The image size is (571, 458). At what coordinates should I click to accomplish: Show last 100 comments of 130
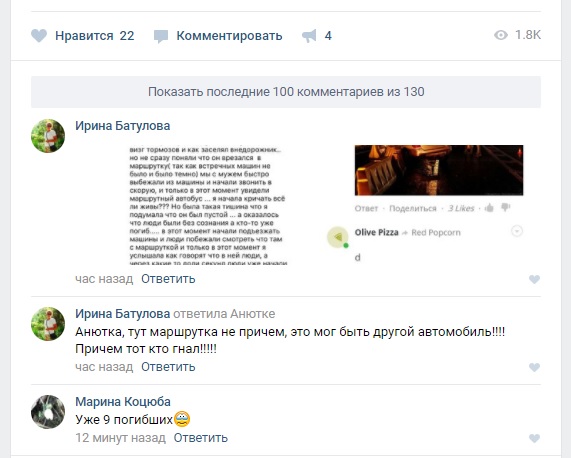pyautogui.click(x=286, y=92)
